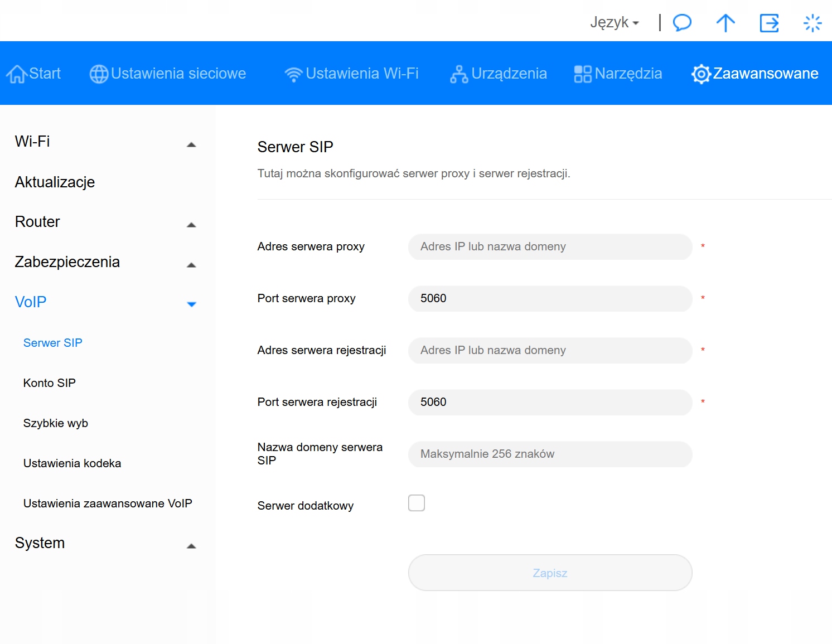Open Ustawienia kodeka sidebar link
This screenshot has width=832, height=644.
[x=72, y=463]
